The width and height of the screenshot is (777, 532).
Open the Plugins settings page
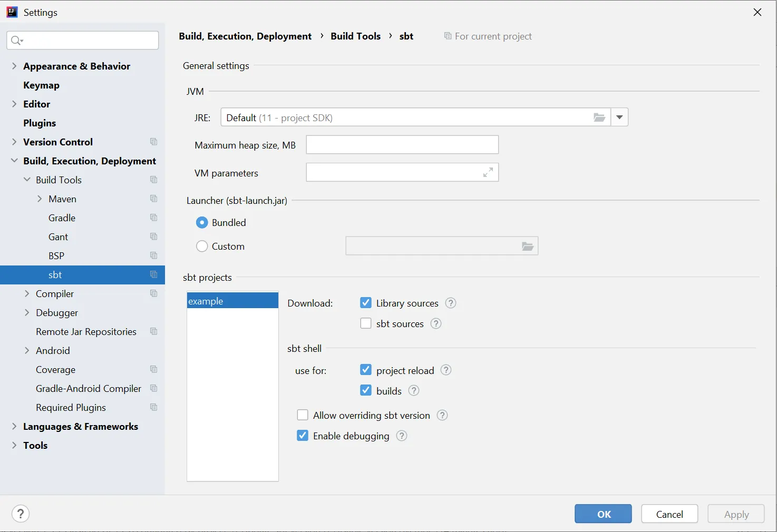[x=40, y=123]
